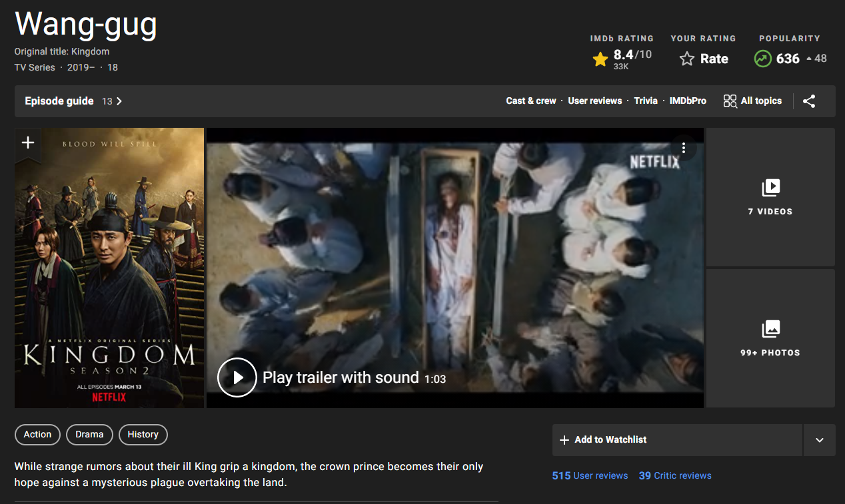Click the Rate label text
Viewport: 845px width, 504px height.
tap(714, 59)
